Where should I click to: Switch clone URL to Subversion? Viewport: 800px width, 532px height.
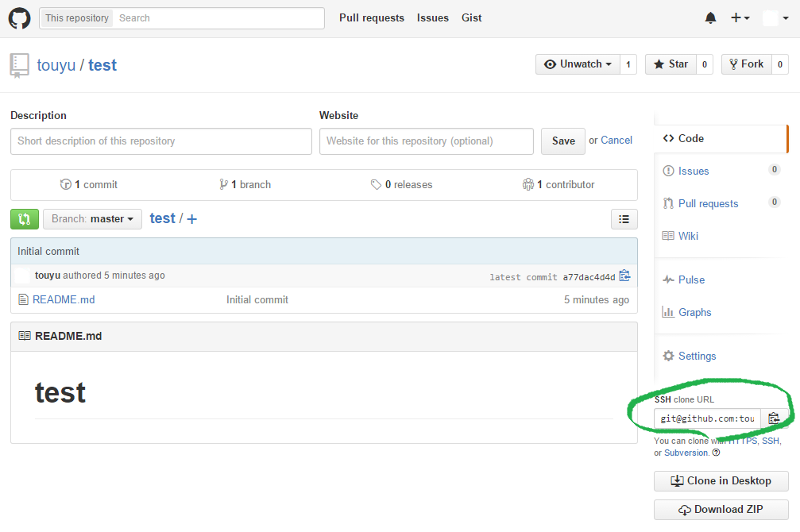pos(686,453)
